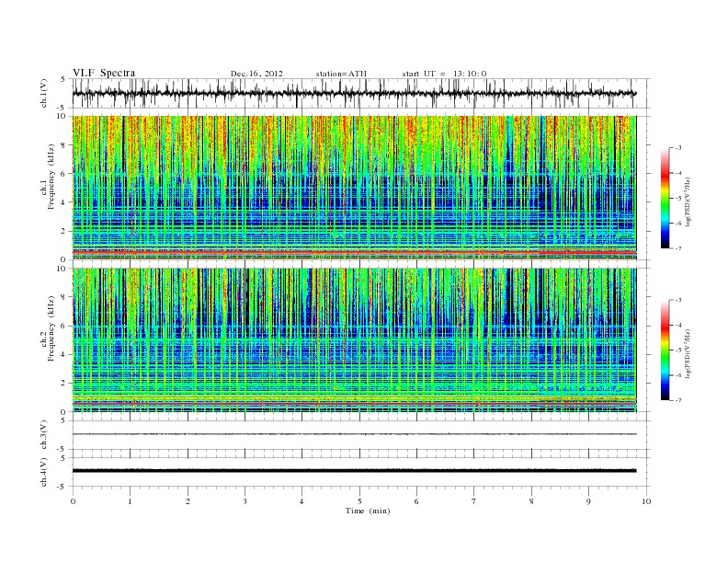
Task: Click the '10' tick label on the time axis
Action: (646, 501)
